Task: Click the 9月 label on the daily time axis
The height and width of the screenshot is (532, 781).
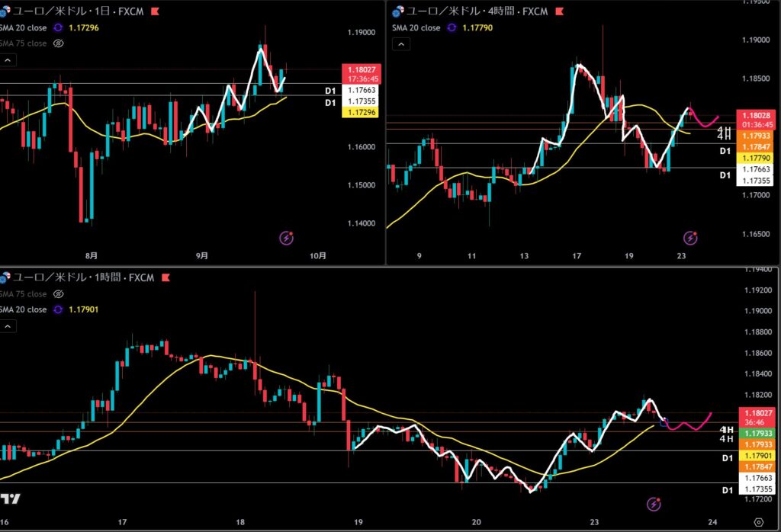Action: (x=202, y=256)
